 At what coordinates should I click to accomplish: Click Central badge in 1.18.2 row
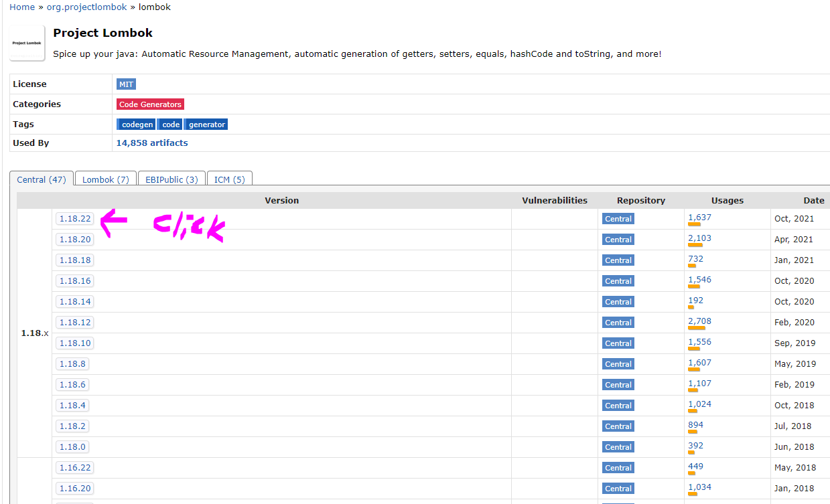[618, 426]
